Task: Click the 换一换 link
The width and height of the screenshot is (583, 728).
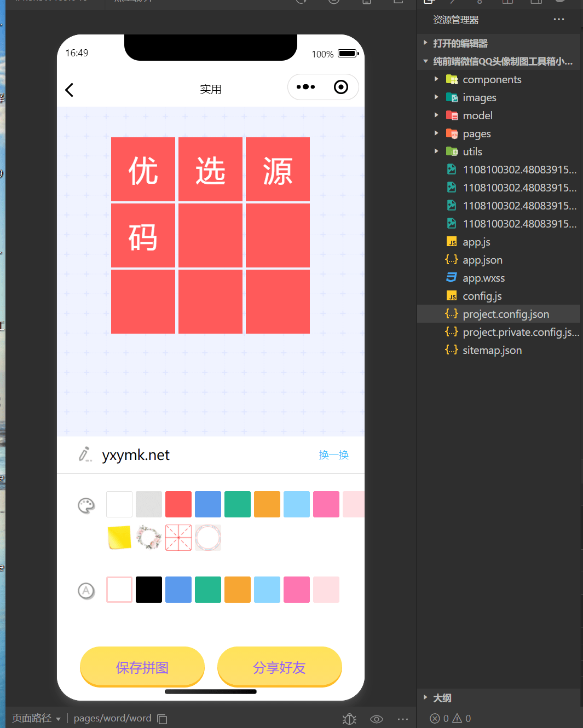Action: pyautogui.click(x=334, y=455)
